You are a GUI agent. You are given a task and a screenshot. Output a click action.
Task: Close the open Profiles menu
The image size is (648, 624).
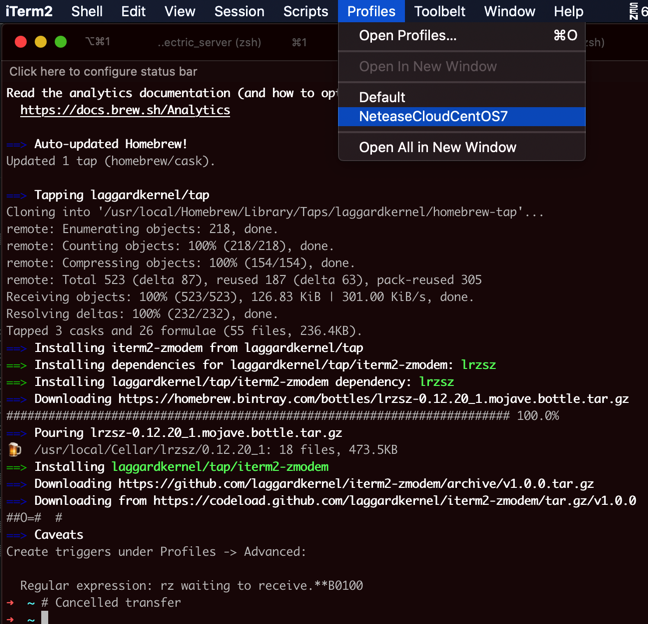coord(371,11)
